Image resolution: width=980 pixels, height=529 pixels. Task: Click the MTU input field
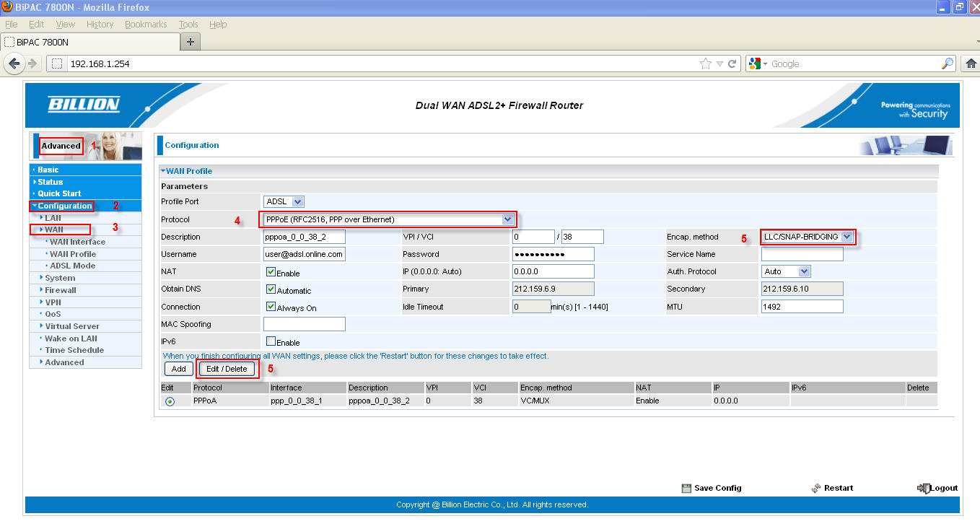pyautogui.click(x=802, y=306)
